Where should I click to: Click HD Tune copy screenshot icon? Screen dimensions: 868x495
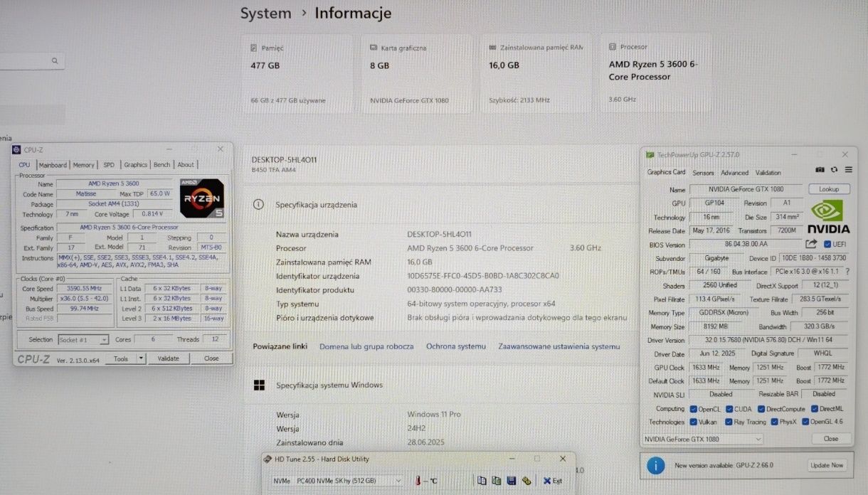click(496, 481)
